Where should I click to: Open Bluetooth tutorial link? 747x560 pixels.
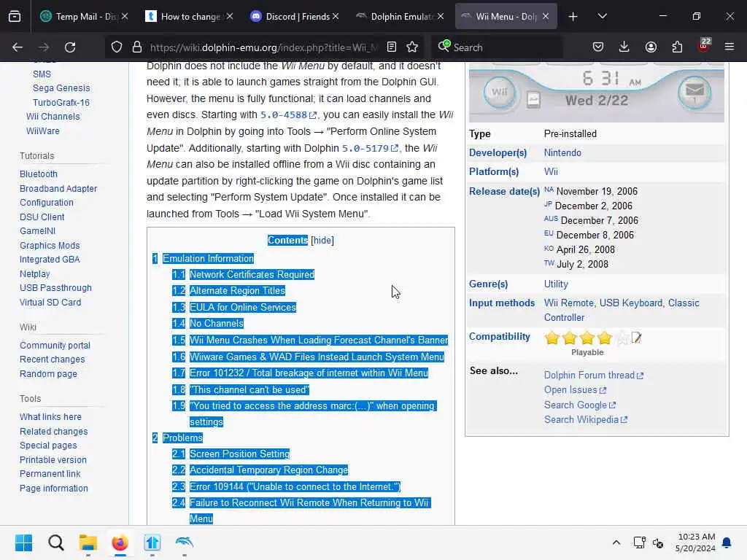click(x=38, y=174)
